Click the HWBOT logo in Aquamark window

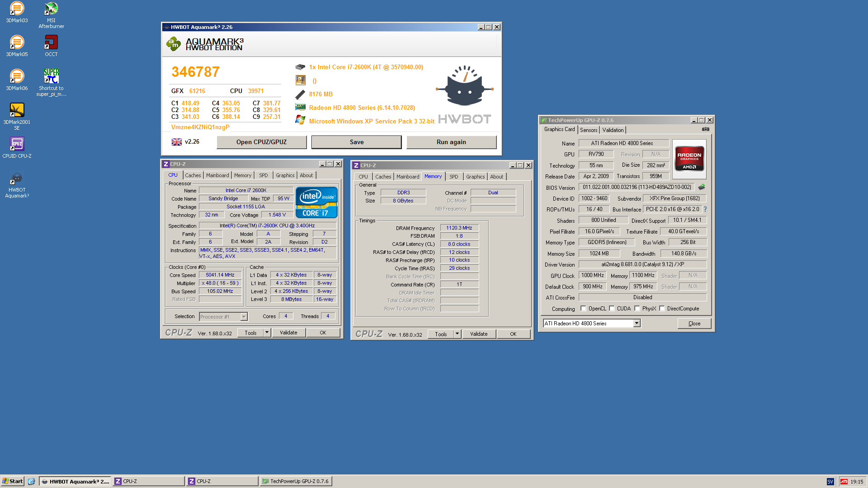tap(465, 95)
